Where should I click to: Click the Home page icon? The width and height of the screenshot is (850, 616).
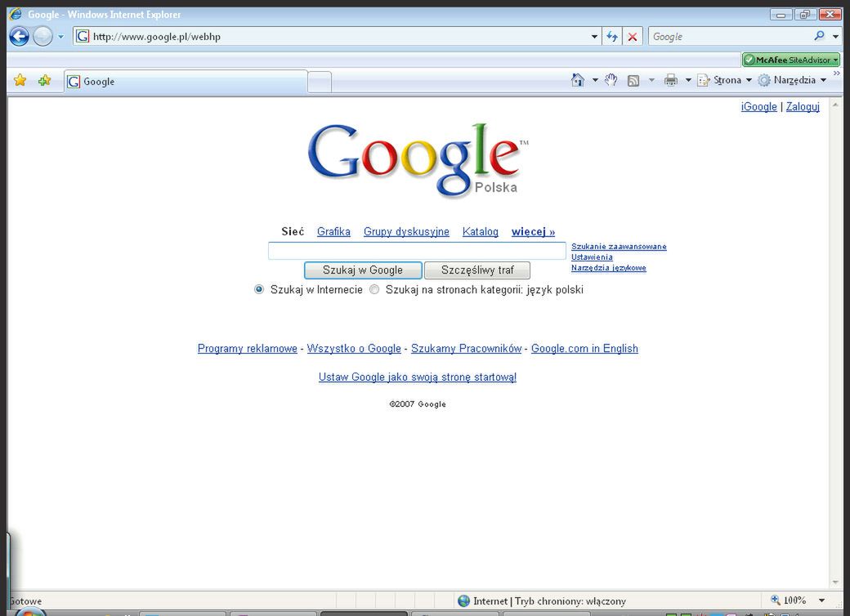(x=578, y=80)
